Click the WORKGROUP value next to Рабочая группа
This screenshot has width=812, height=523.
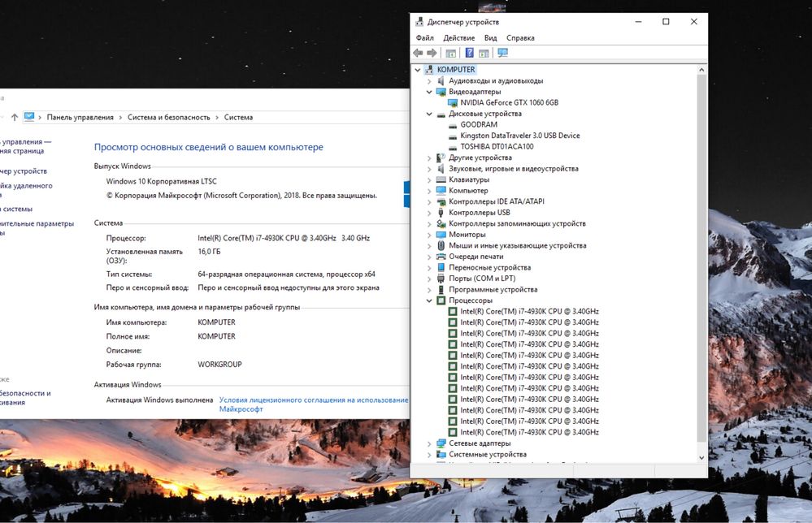click(219, 365)
